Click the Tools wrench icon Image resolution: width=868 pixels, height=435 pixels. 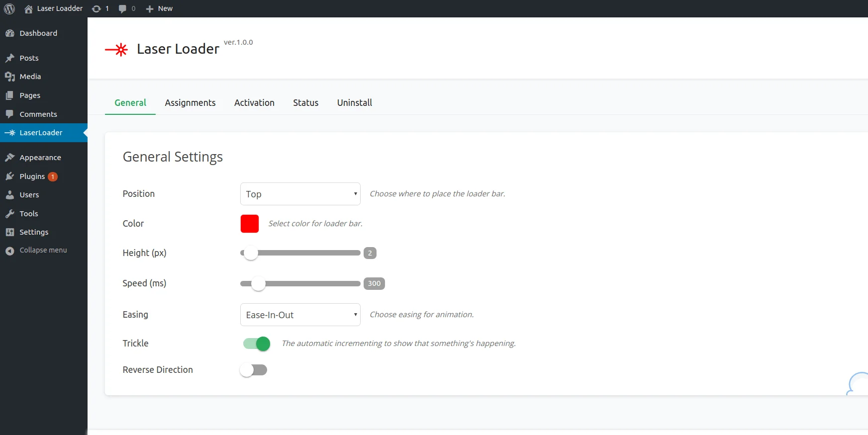(9, 214)
